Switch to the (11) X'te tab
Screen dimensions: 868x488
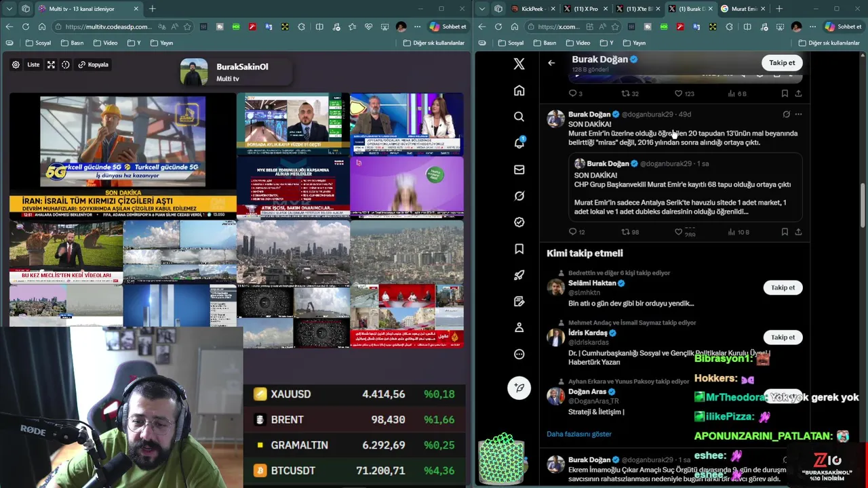[x=637, y=9]
